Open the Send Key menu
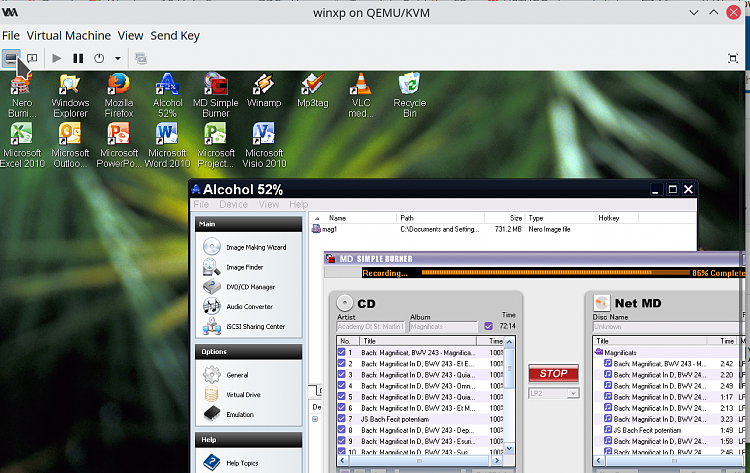This screenshot has height=473, width=750. coord(175,36)
